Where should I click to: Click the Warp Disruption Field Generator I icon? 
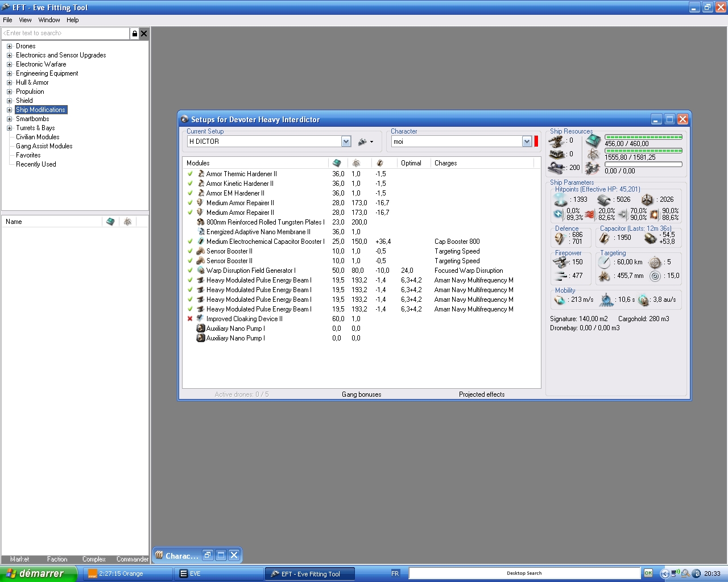[201, 271]
